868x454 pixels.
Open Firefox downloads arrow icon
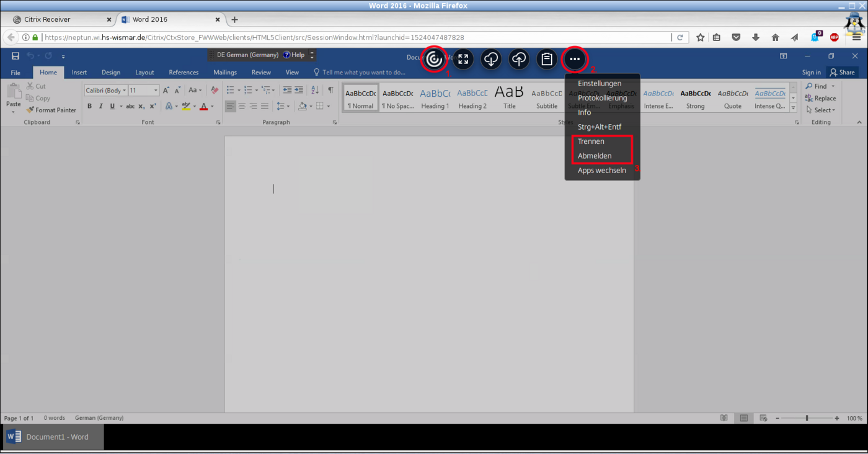coord(756,37)
